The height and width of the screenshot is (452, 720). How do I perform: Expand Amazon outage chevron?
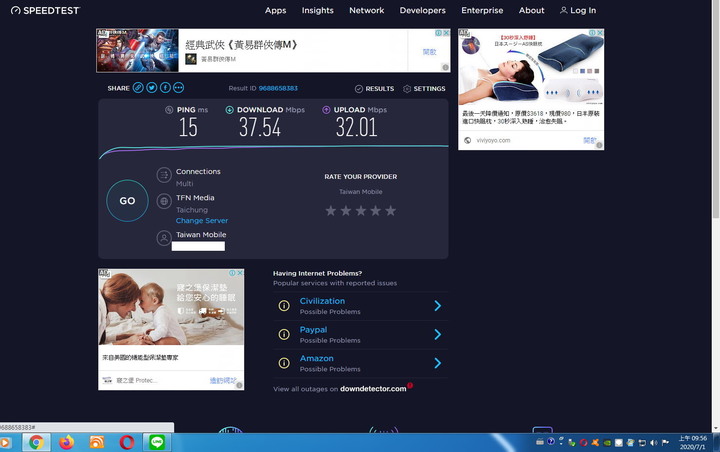tap(438, 363)
